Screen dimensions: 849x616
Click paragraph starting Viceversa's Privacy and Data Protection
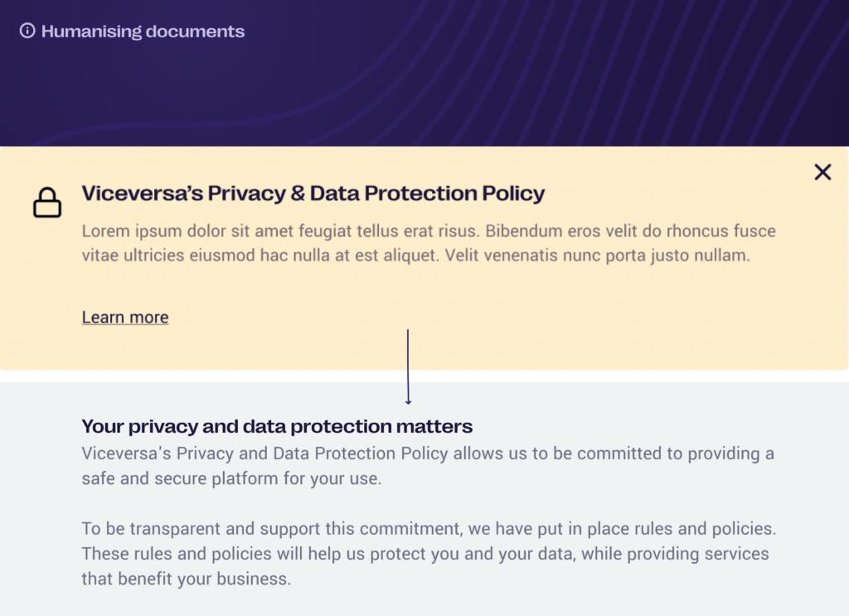pos(428,465)
